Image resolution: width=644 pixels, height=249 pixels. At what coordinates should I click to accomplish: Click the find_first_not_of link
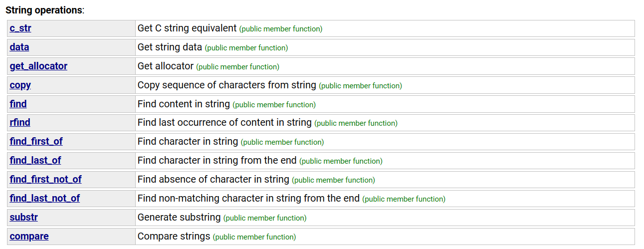[45, 180]
